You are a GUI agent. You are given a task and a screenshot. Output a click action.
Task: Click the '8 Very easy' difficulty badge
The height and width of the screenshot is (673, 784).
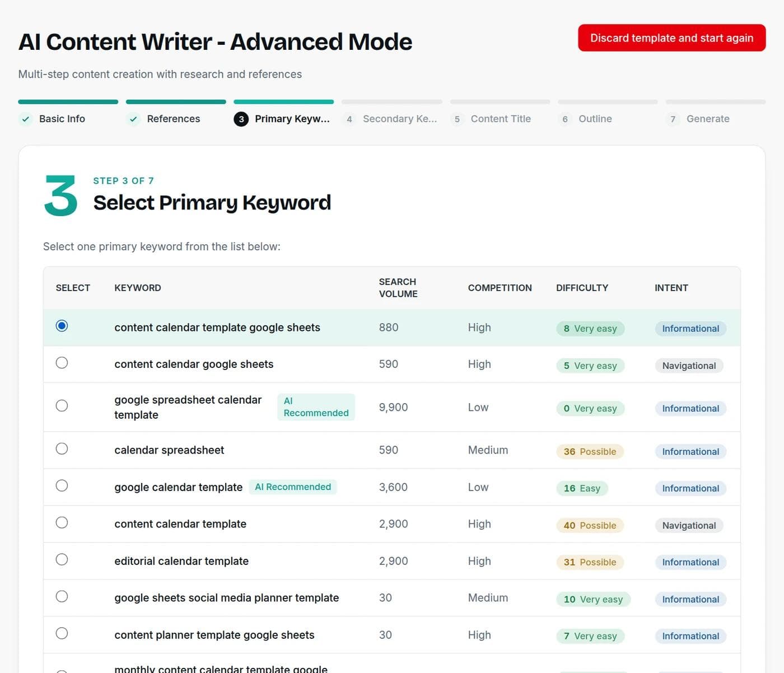(x=590, y=329)
